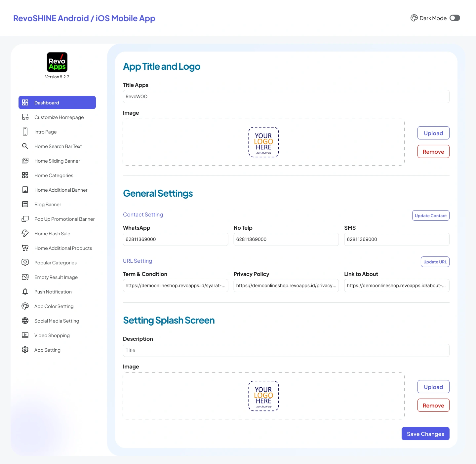Click the Social Media Setting globe icon

pyautogui.click(x=25, y=321)
